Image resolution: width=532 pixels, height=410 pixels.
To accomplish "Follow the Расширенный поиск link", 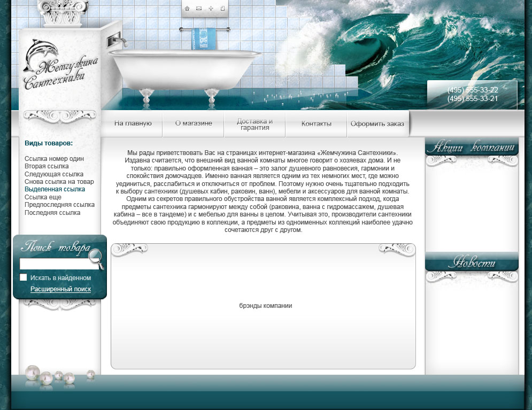I will click(61, 289).
